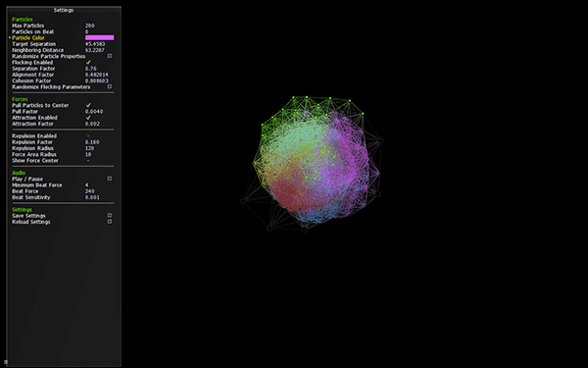Toggle the Flocking Enabled checkmark

click(88, 63)
